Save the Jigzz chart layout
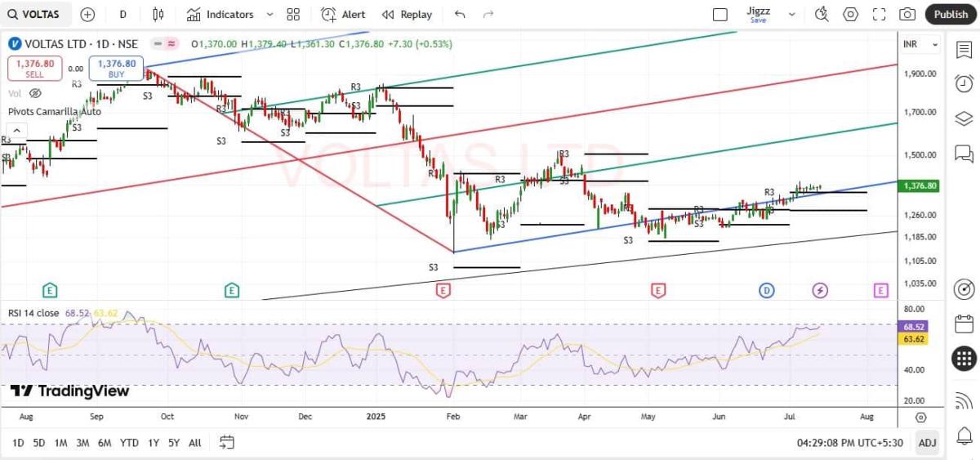980x460 pixels. (x=758, y=14)
